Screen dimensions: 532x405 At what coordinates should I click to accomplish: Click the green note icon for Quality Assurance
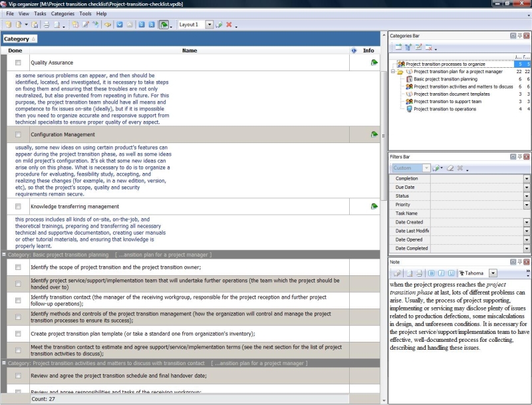click(374, 63)
